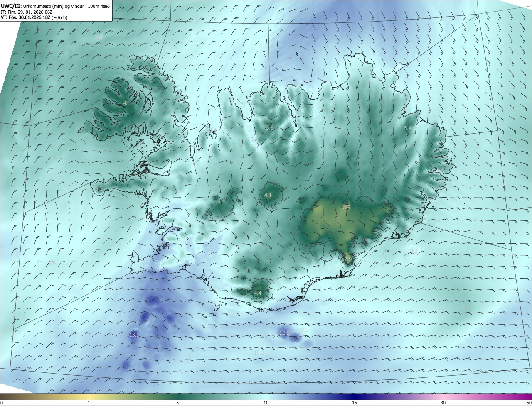This screenshot has width=532, height=406.
Task: Click the 10.3 value label off the southeast coast
Action: [x=412, y=251]
